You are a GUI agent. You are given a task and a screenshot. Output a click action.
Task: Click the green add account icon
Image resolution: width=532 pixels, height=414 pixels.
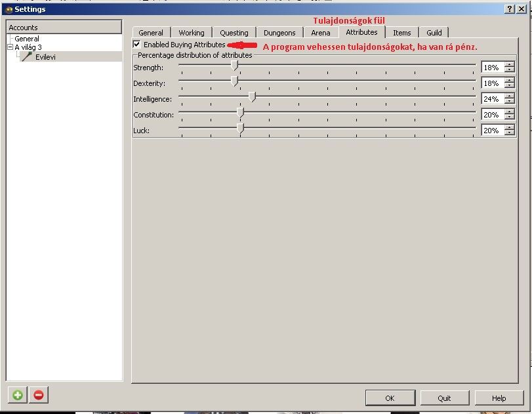click(18, 395)
